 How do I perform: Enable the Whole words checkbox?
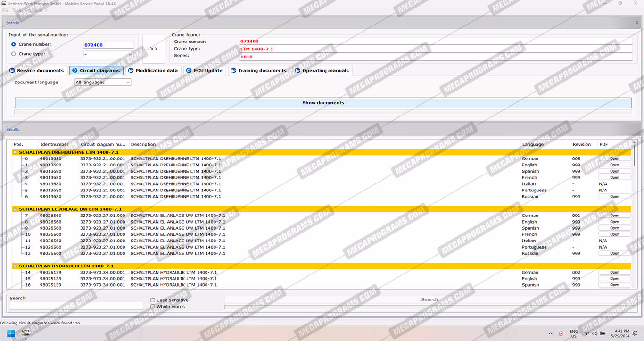153,307
